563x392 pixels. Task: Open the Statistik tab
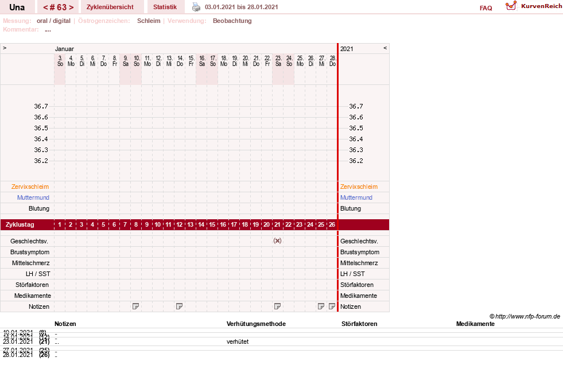point(165,7)
